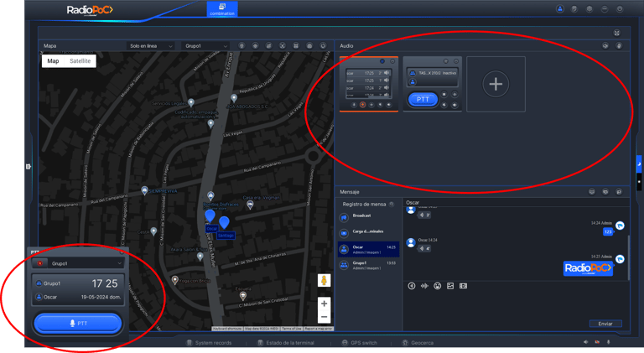Click the PTT button in Audio card
Viewport: 644px width, 353px height.
pyautogui.click(x=423, y=99)
